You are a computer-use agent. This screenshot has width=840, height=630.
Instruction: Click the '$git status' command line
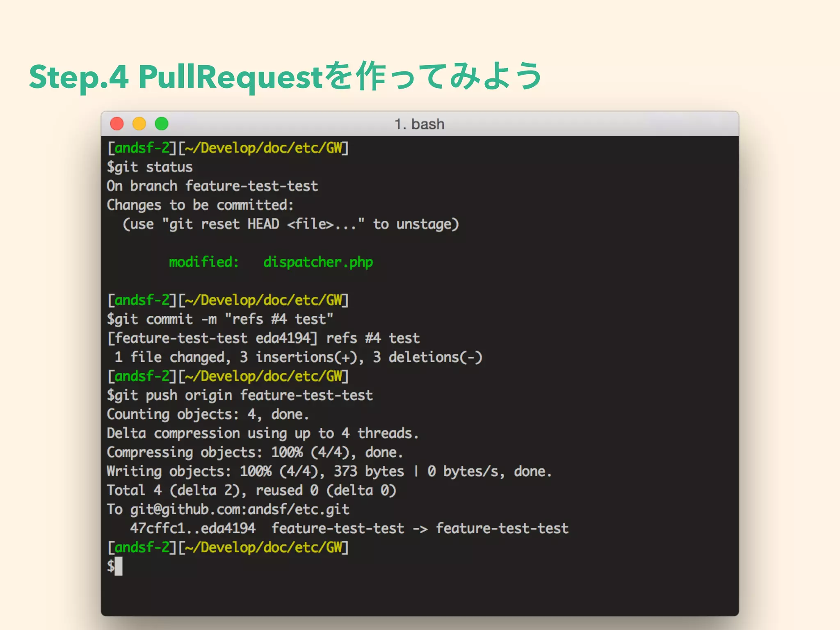point(150,167)
